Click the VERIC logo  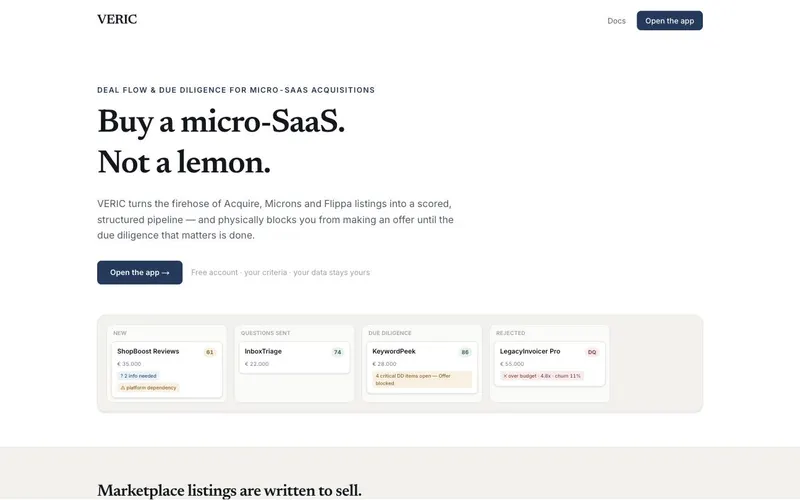117,19
